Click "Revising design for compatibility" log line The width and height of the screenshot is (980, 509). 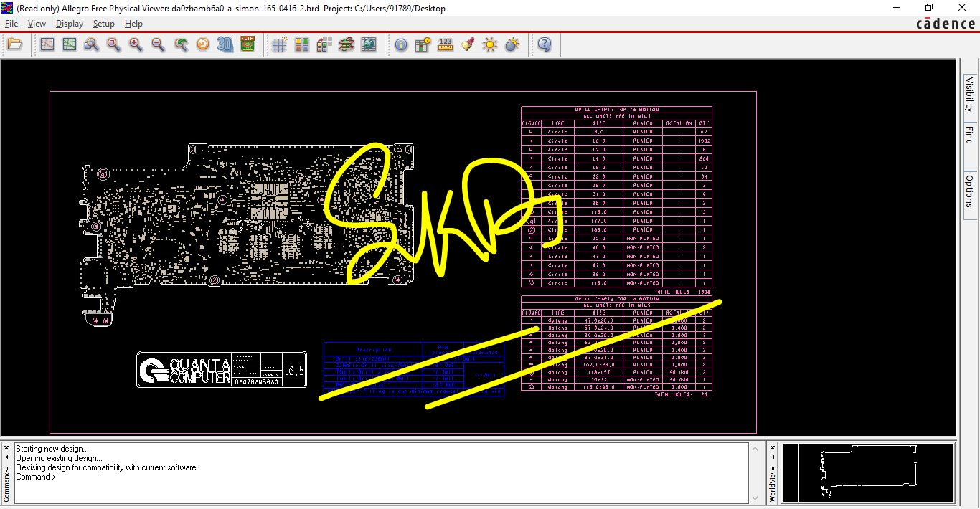106,467
